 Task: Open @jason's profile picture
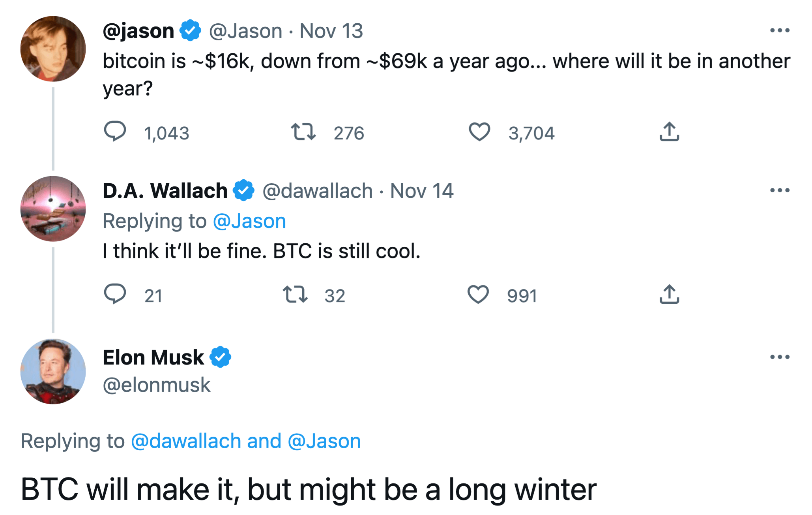[x=53, y=49]
